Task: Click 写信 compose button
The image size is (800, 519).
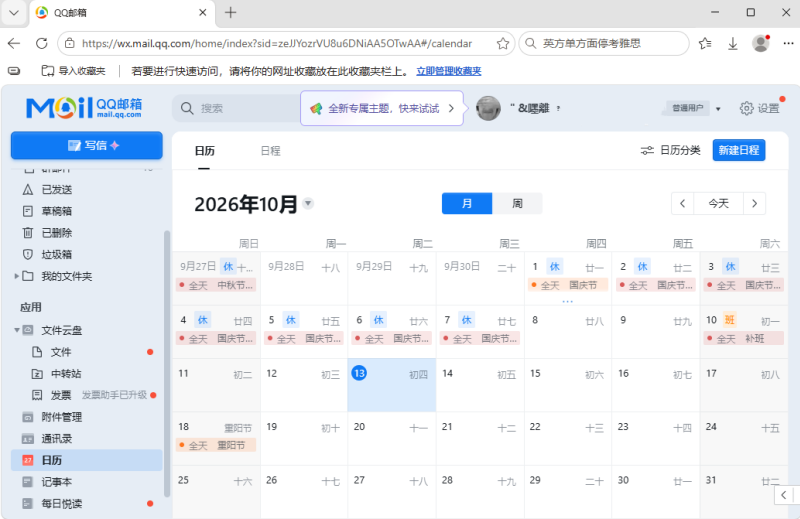Action: point(87,145)
